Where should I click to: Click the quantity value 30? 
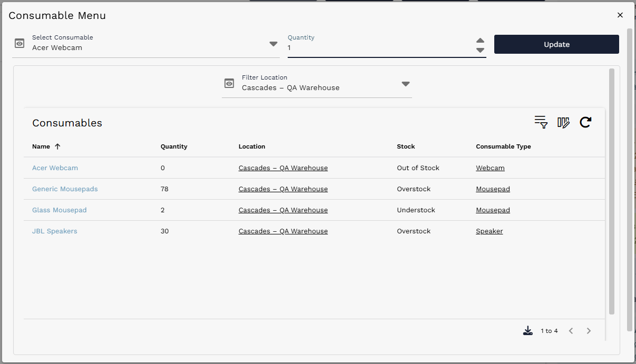pyautogui.click(x=164, y=231)
